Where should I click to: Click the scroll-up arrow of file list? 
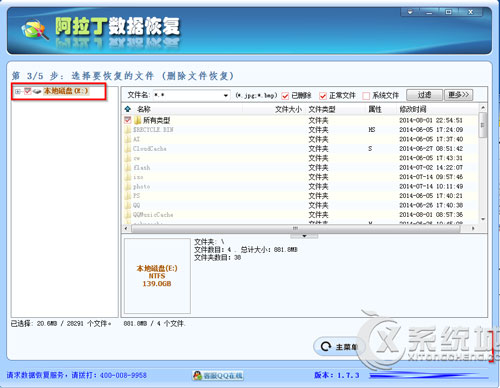(483, 107)
